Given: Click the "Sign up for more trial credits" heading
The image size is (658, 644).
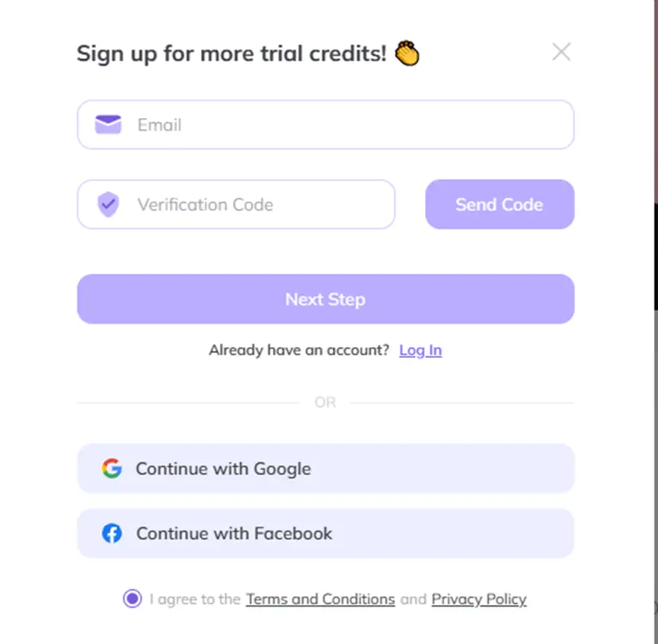Looking at the screenshot, I should coord(231,54).
